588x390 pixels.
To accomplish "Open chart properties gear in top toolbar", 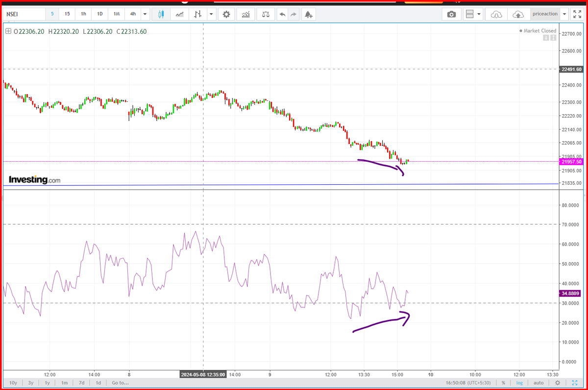I will click(226, 14).
